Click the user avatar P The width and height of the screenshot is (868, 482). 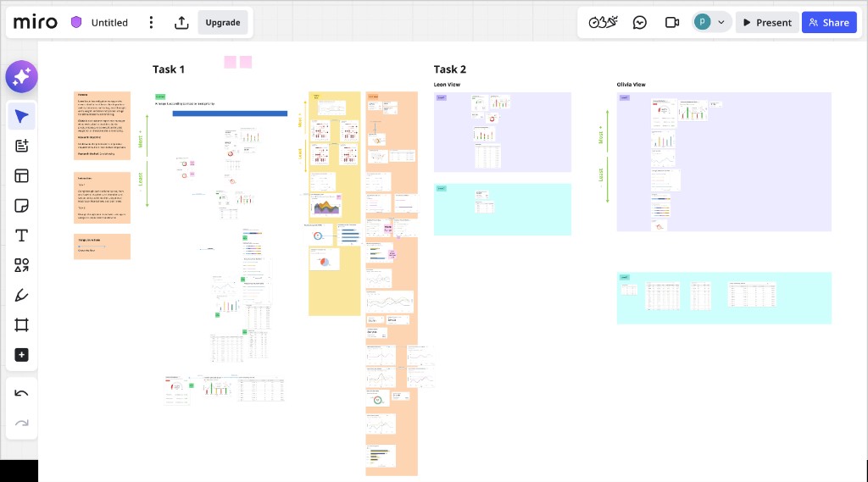click(702, 22)
